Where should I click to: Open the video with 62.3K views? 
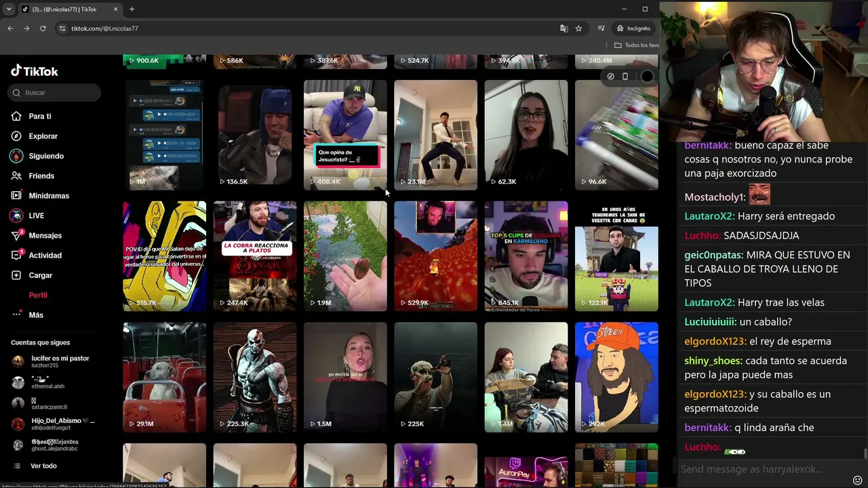pos(526,135)
